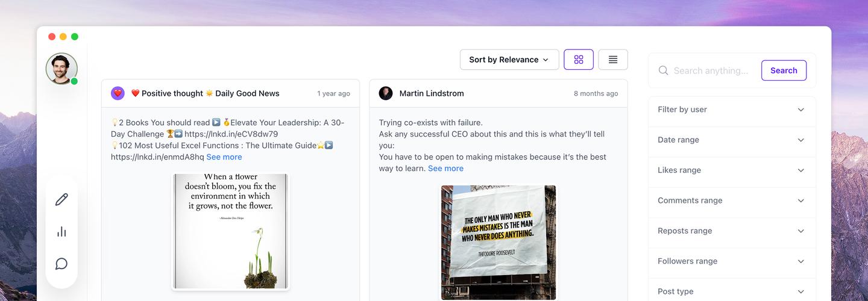868x301 pixels.
Task: Click the user profile avatar in sidebar
Action: point(61,69)
